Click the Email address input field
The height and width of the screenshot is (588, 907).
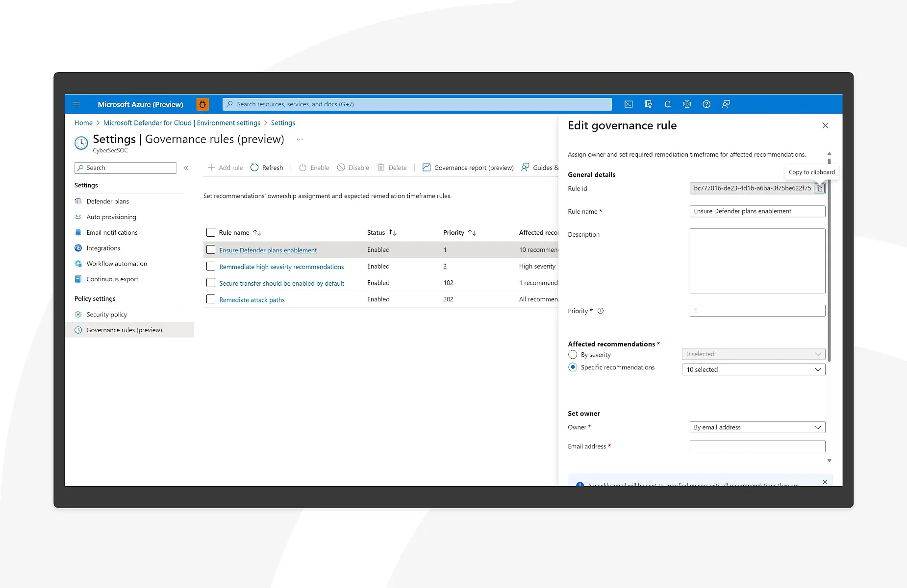(757, 446)
